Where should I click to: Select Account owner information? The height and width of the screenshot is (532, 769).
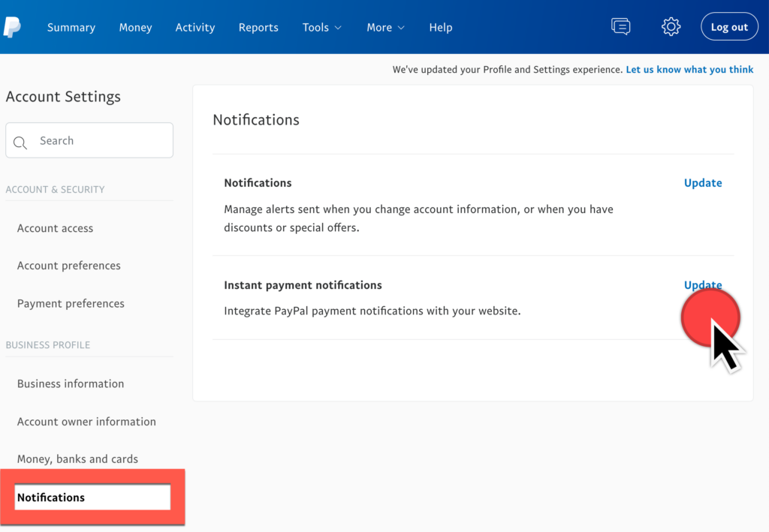[86, 422]
